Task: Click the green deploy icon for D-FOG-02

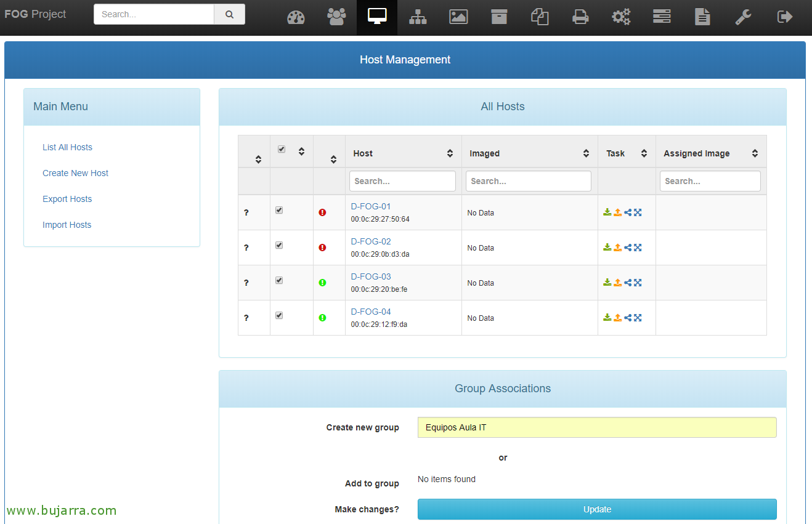Action: coord(607,248)
